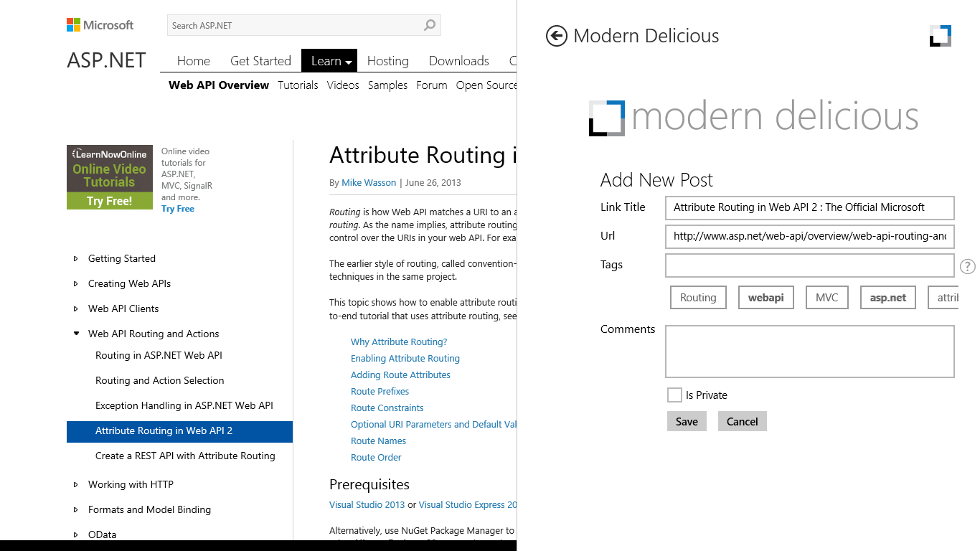Open Create a REST API with Attribute Routing
This screenshot has height=551, width=980.
tap(185, 456)
